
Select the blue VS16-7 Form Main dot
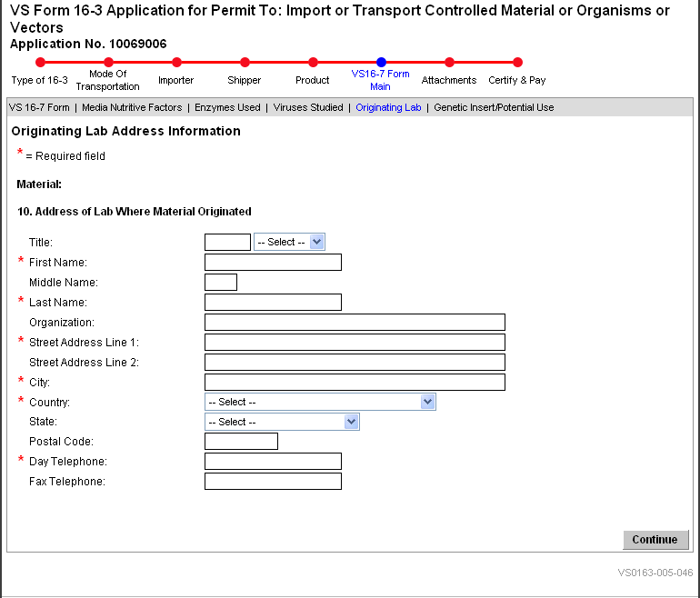[381, 63]
